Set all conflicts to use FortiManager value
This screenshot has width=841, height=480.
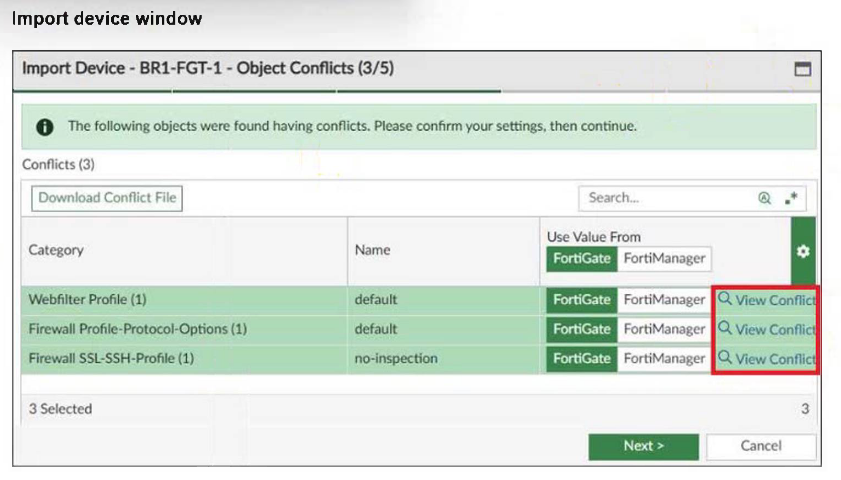664,258
